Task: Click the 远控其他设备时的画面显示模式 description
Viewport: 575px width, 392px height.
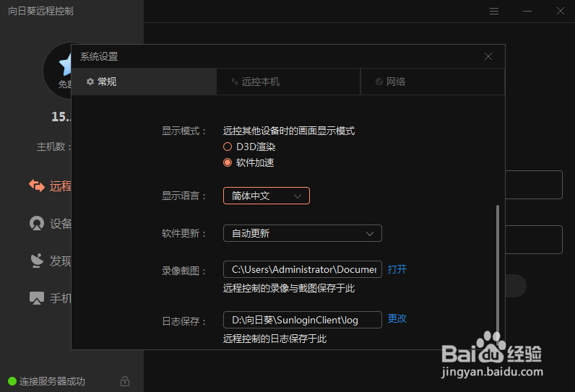Action: click(289, 131)
